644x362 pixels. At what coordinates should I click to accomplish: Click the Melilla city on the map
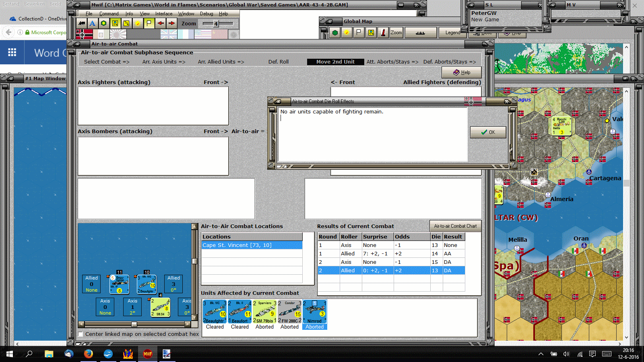click(517, 248)
